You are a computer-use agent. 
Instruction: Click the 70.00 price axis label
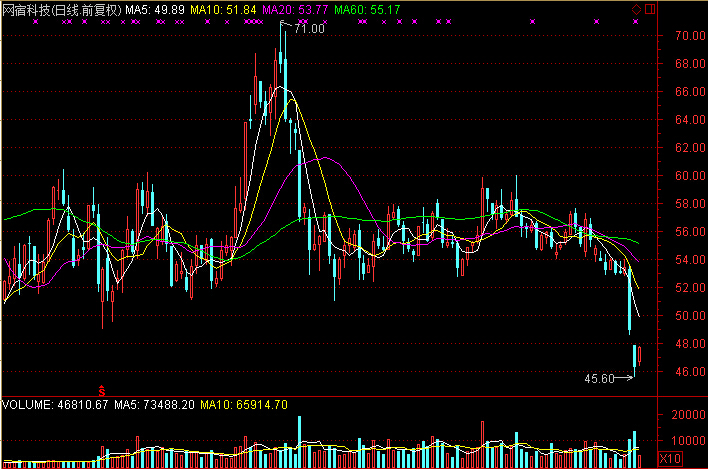pos(686,36)
